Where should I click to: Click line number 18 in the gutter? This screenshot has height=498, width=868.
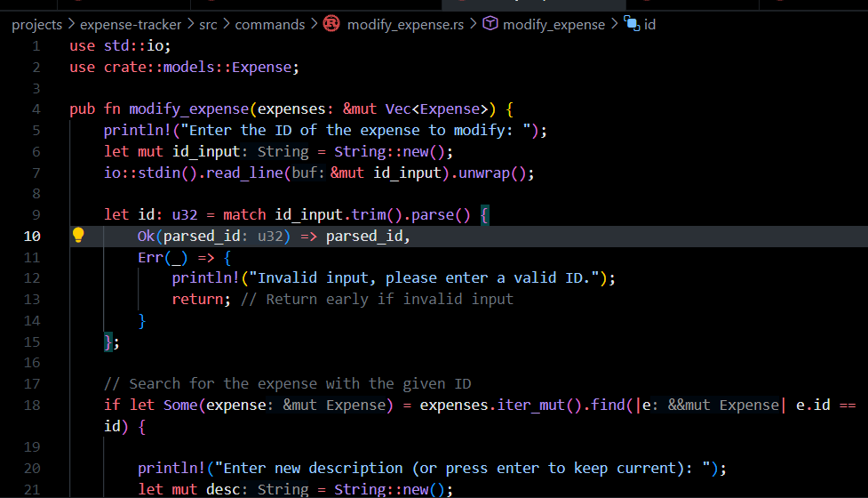32,406
